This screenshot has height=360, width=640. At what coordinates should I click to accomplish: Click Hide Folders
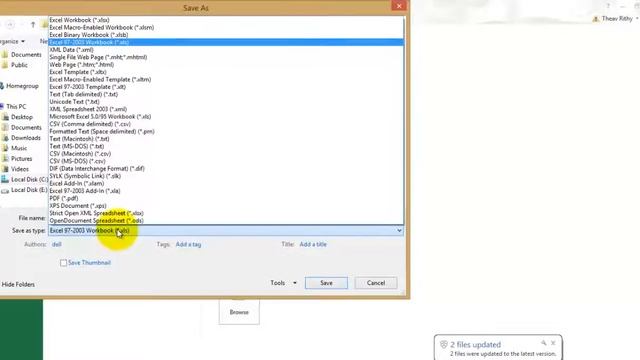18,284
